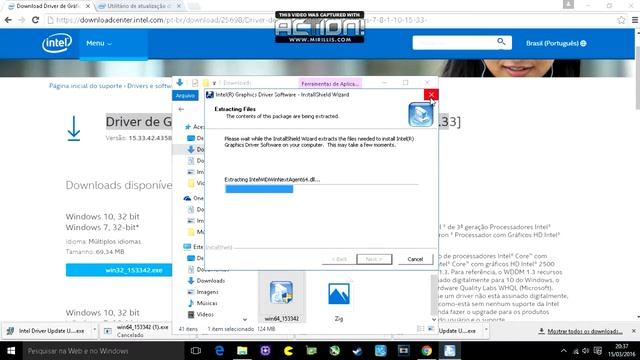Screen dimensions: 640x360
Task: Click the volume icon in system tray
Action: 586,351
